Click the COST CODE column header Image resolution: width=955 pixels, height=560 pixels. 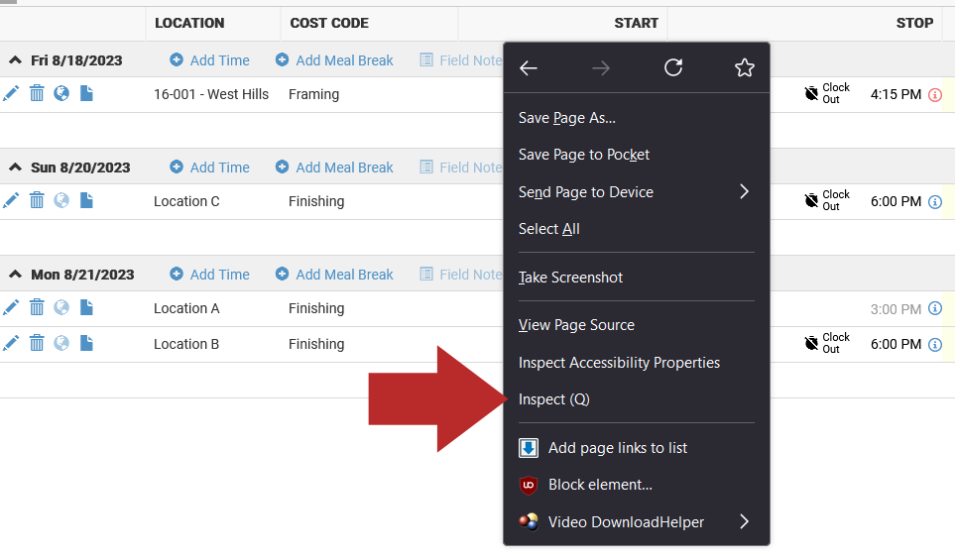[329, 23]
